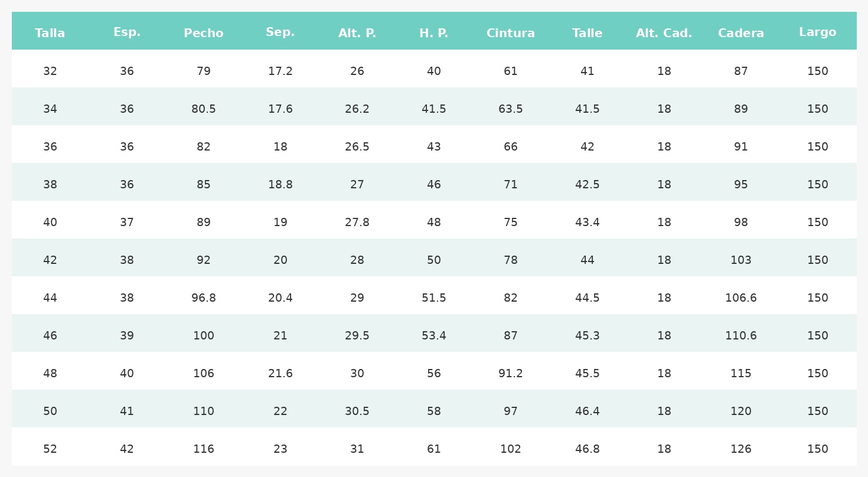Select the Sep. column header
The height and width of the screenshot is (477, 868).
click(x=280, y=32)
